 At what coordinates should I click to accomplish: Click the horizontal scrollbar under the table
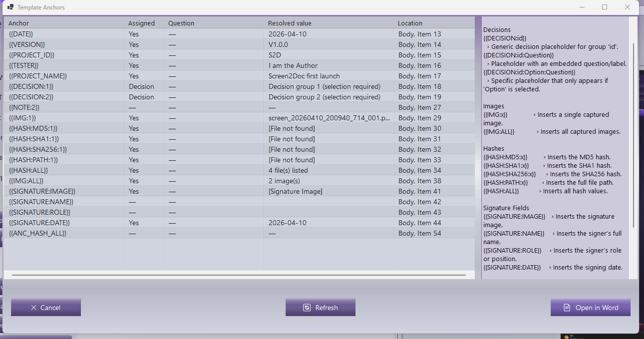coord(239,275)
